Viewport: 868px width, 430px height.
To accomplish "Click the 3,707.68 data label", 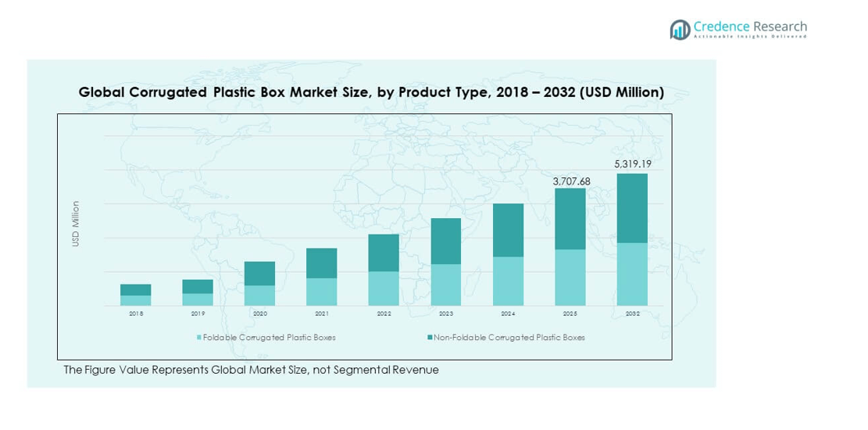I will (571, 181).
